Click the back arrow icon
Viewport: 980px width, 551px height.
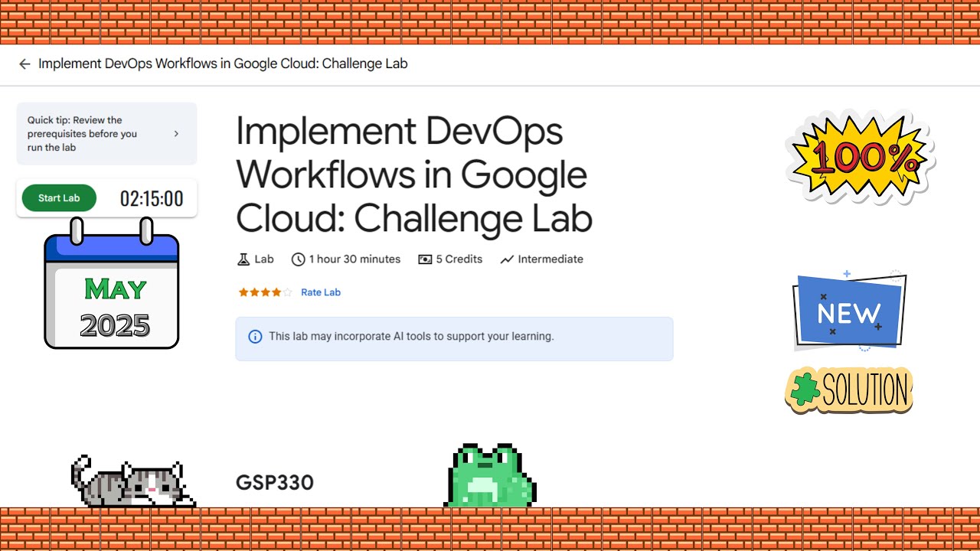(x=24, y=64)
